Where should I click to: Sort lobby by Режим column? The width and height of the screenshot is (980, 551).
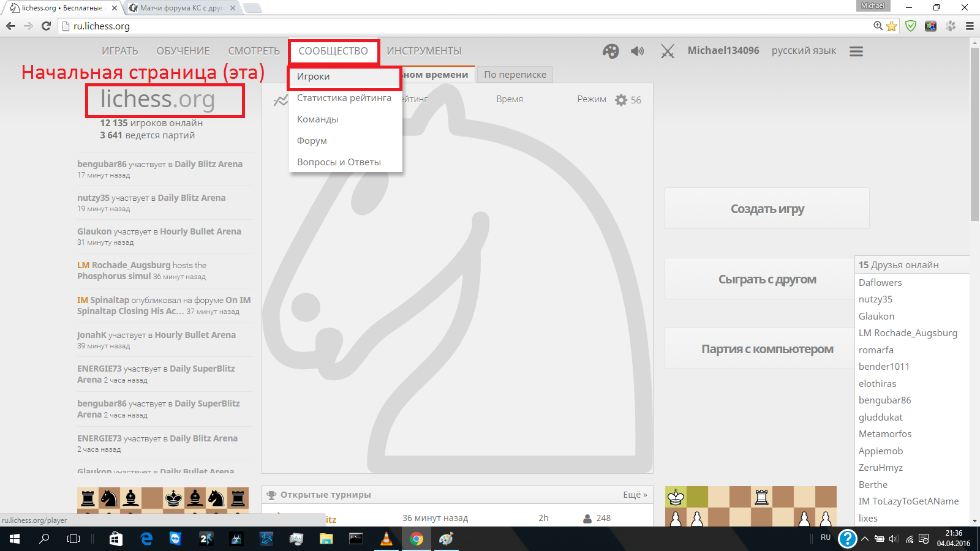coord(592,99)
